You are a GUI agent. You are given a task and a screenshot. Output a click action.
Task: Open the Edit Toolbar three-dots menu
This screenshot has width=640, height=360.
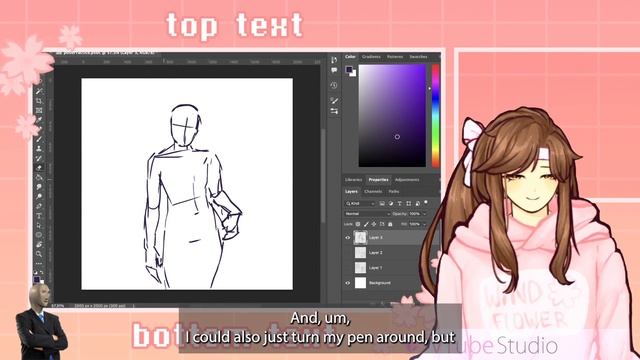[39, 264]
